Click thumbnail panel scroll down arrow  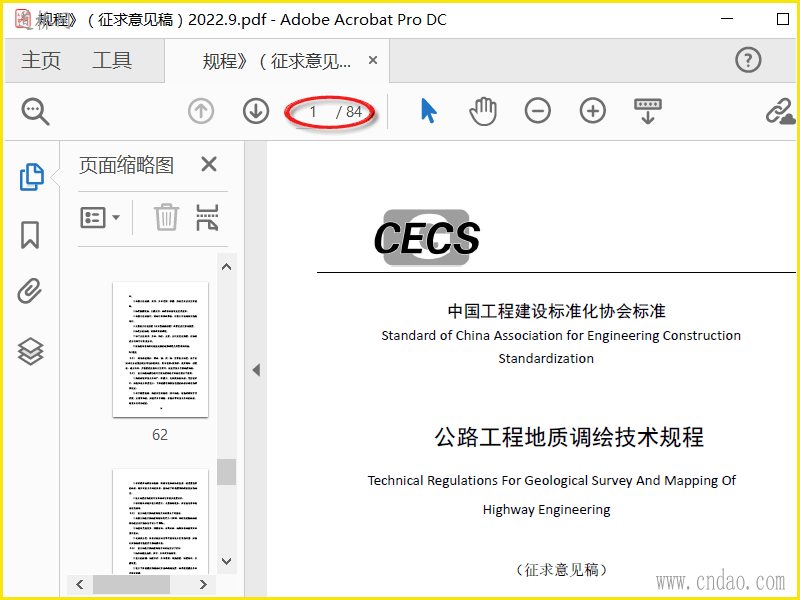[227, 561]
